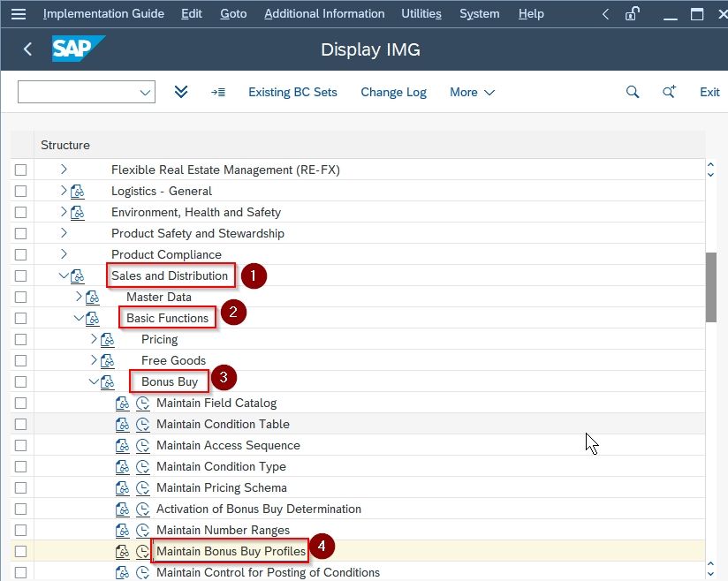
Task: Tick checkbox for Product Compliance row
Action: 21,255
